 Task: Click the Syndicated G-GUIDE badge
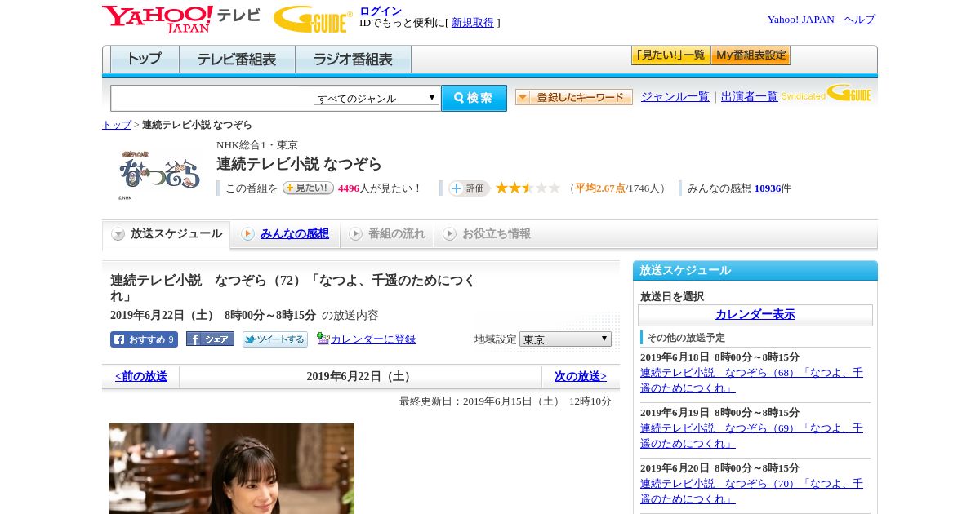[826, 93]
